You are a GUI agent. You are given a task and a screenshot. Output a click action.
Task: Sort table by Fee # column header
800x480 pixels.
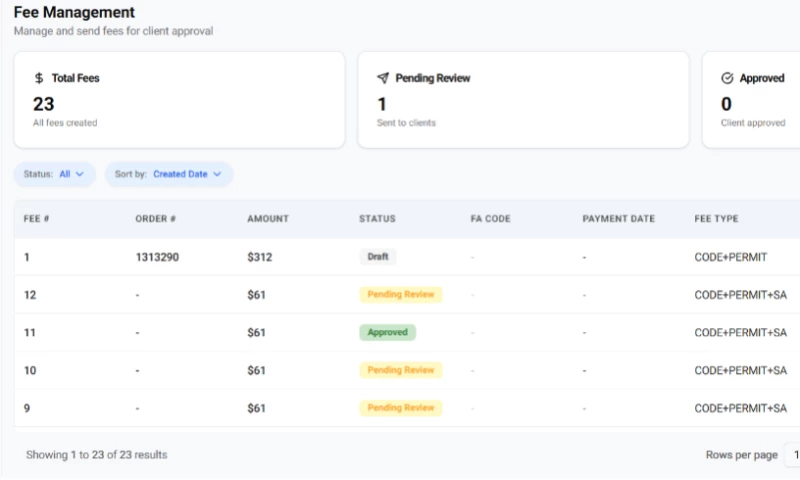[37, 219]
